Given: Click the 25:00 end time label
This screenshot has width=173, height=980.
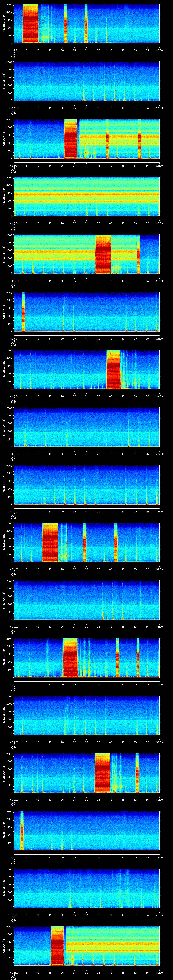Looking at the screenshot, I should pyautogui.click(x=159, y=166).
